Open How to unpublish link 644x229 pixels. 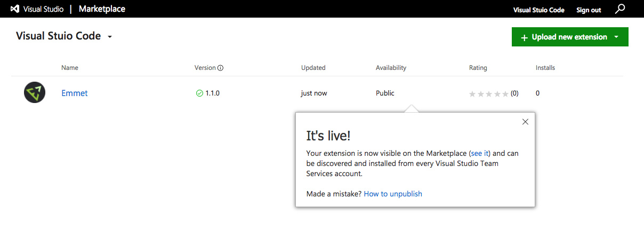(393, 194)
